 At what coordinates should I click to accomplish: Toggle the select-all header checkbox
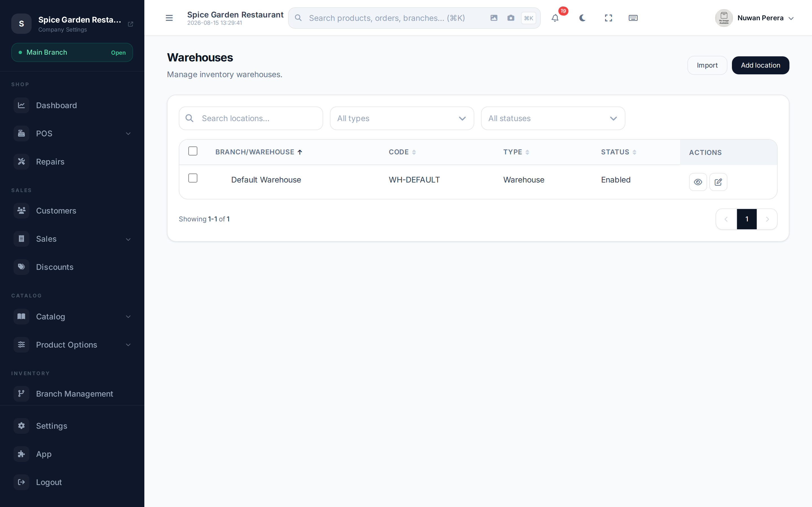click(193, 151)
